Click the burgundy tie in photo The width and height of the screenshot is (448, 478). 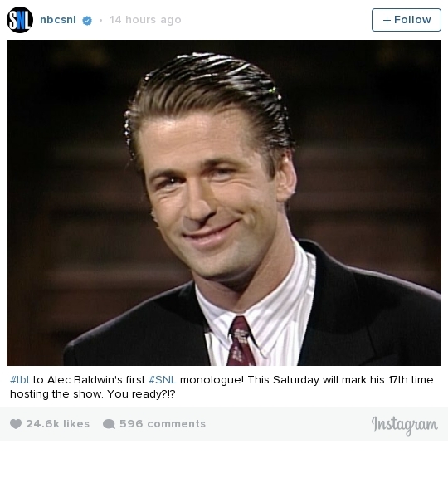click(x=241, y=341)
